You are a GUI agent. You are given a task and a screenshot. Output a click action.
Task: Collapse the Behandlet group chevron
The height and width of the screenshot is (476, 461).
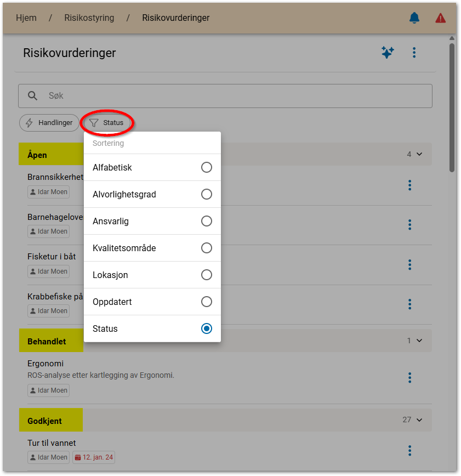419,341
